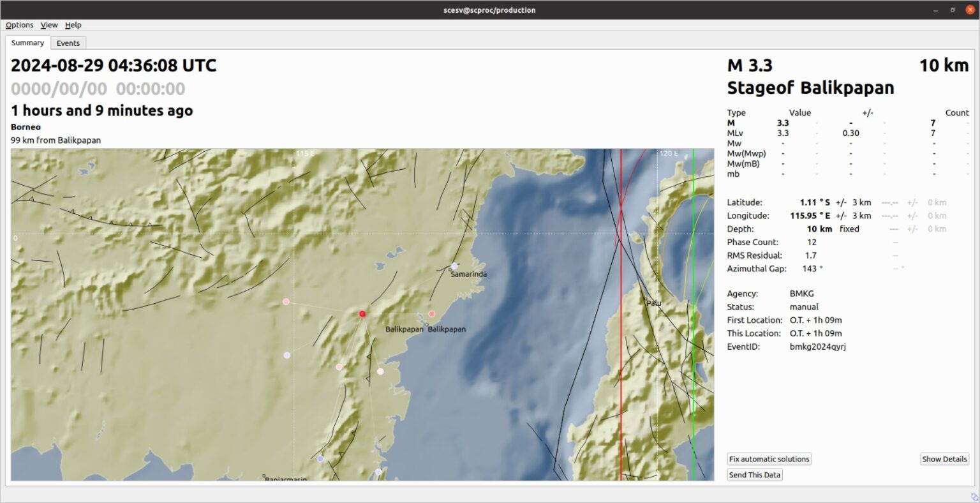Screen dimensions: 980x503
Task: Switch to the Events tab
Action: (x=68, y=43)
